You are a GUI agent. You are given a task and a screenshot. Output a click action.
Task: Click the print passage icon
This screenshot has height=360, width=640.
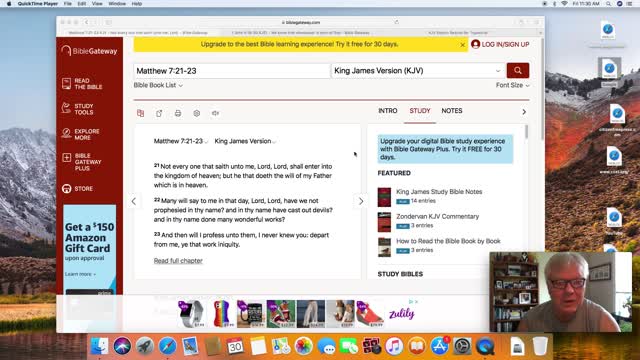pos(178,113)
